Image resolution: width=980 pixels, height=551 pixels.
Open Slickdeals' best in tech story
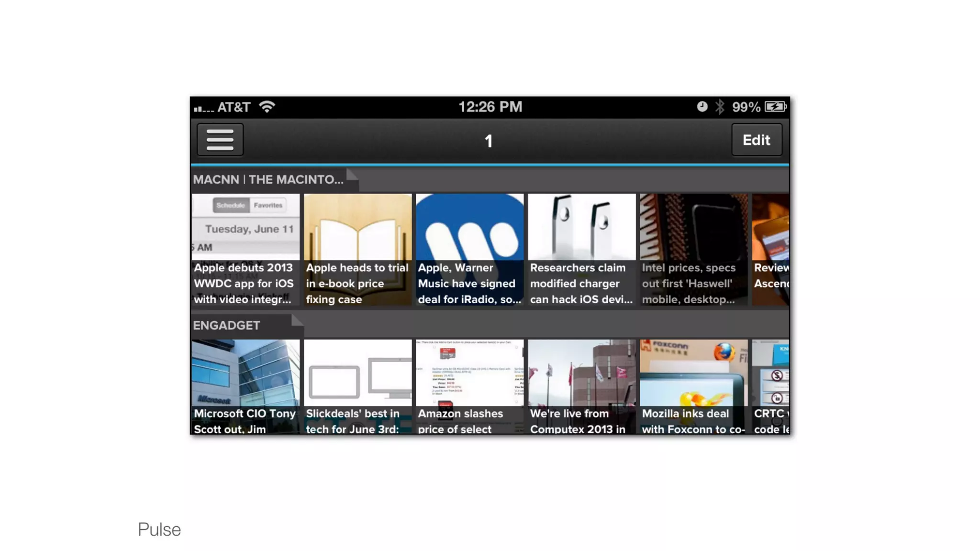pos(357,386)
